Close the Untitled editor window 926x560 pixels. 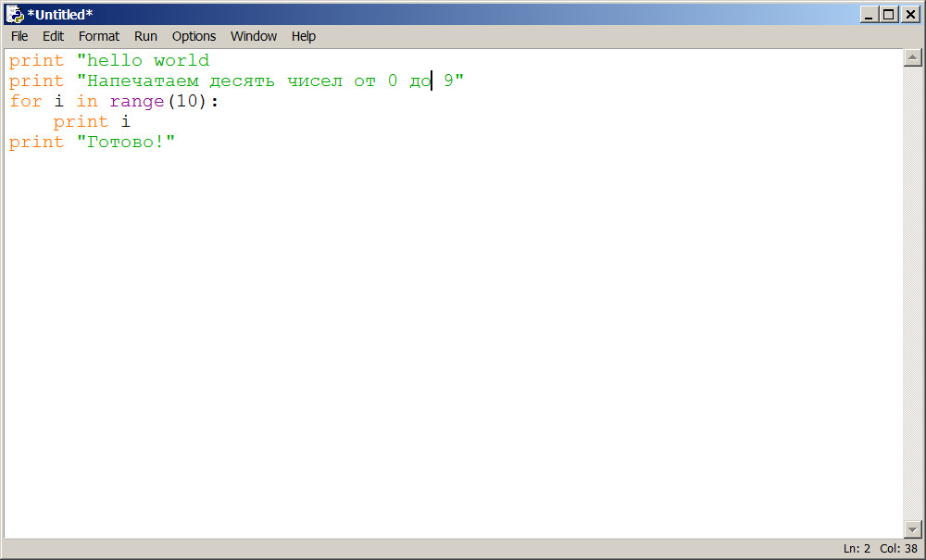(908, 15)
